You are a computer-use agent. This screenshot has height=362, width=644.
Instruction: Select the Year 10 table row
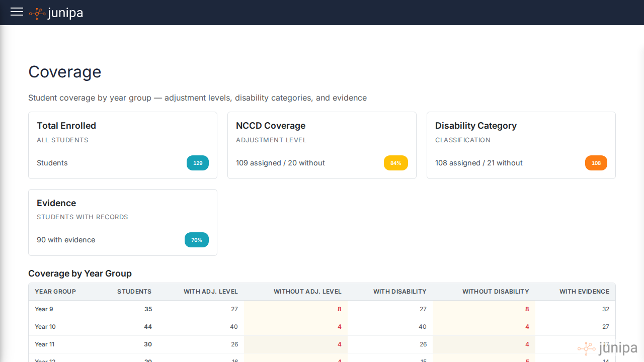click(201, 327)
